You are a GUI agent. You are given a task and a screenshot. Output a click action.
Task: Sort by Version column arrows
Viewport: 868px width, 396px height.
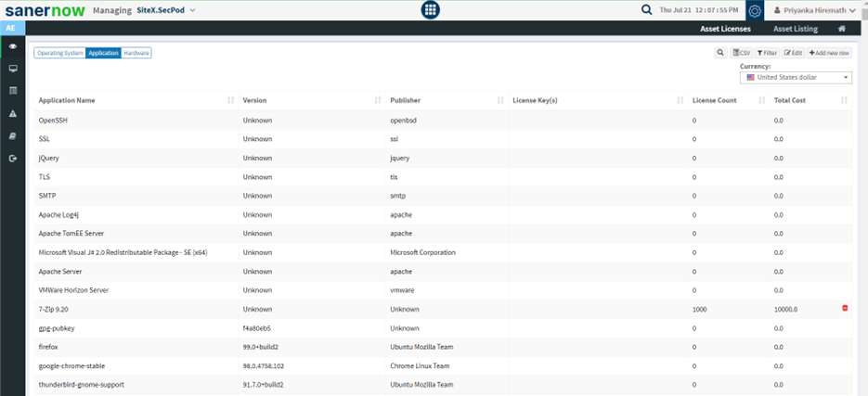(x=378, y=100)
